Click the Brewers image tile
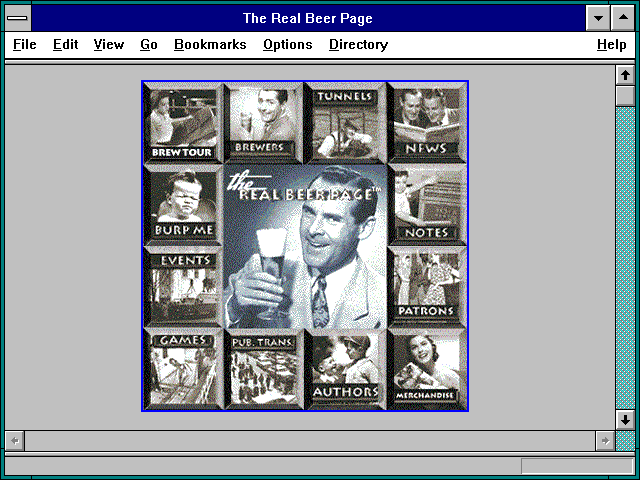The image size is (640, 480). pyautogui.click(x=264, y=123)
